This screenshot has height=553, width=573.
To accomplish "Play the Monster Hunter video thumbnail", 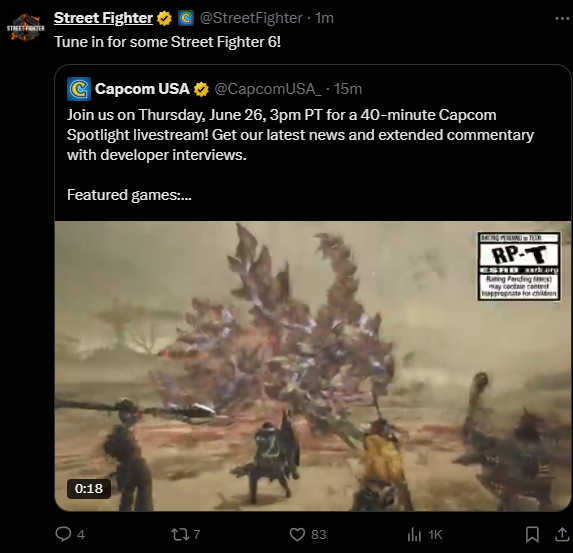I will (313, 366).
